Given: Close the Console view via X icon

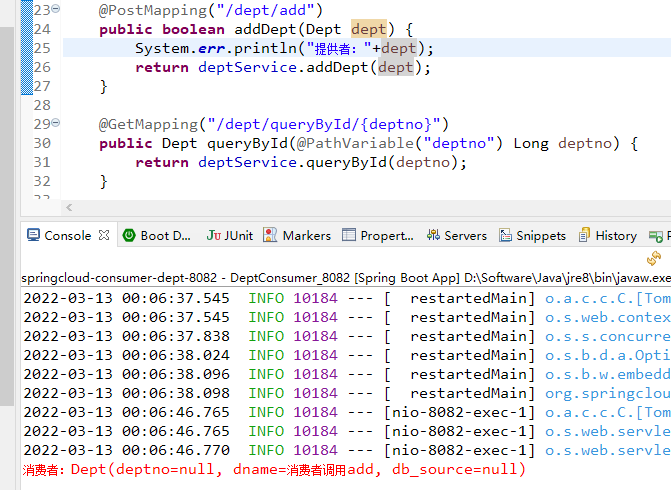Looking at the screenshot, I should point(104,235).
